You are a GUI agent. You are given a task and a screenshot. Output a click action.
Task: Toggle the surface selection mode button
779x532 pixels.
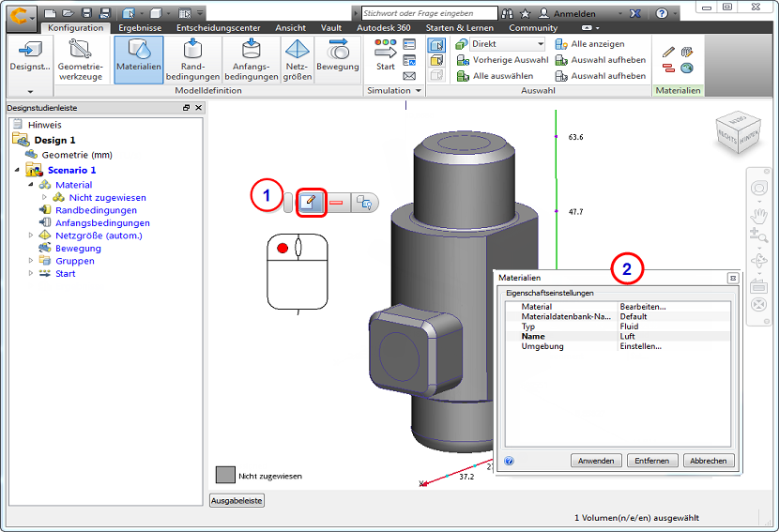pyautogui.click(x=436, y=61)
